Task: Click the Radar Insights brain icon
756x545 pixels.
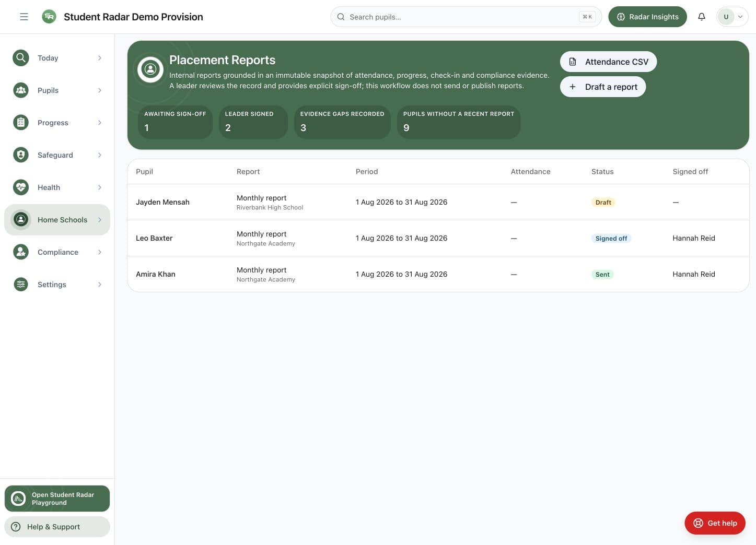Action: coord(621,17)
